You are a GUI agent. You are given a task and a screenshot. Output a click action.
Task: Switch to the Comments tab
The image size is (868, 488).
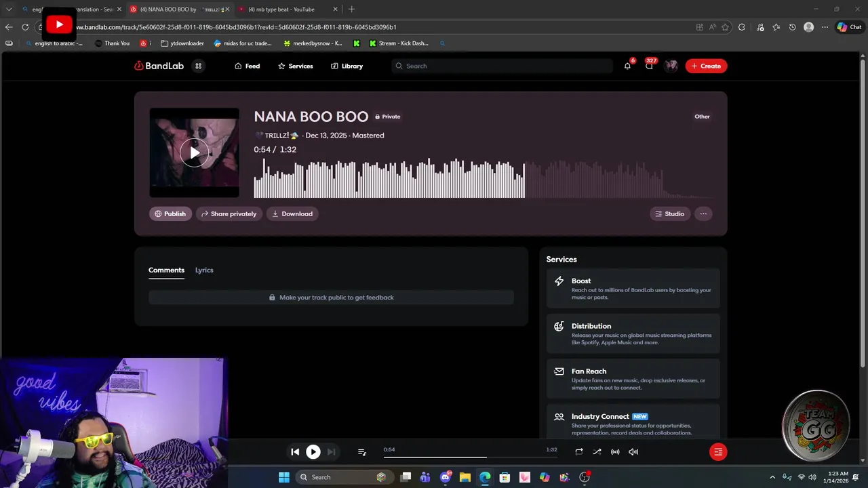click(x=166, y=270)
